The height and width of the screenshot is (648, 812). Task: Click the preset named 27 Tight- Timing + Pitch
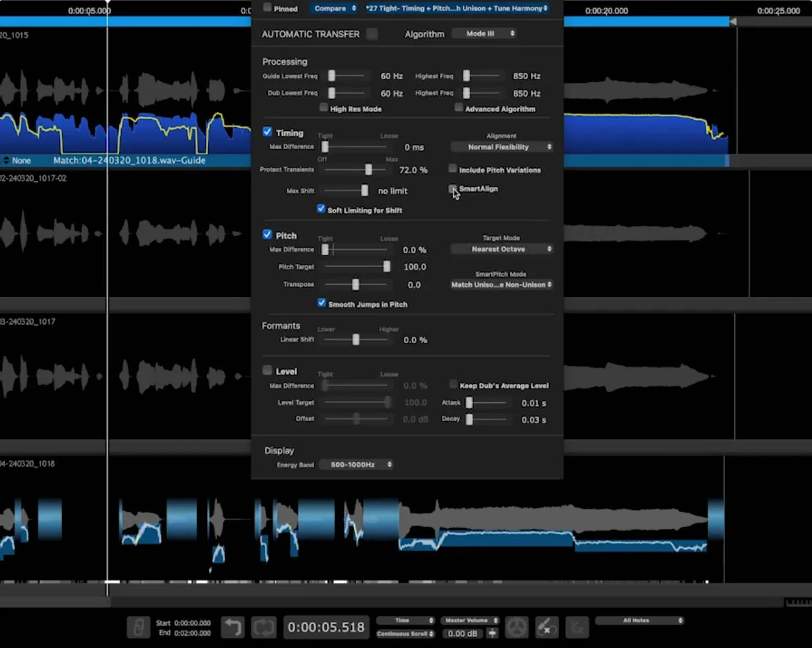point(457,8)
